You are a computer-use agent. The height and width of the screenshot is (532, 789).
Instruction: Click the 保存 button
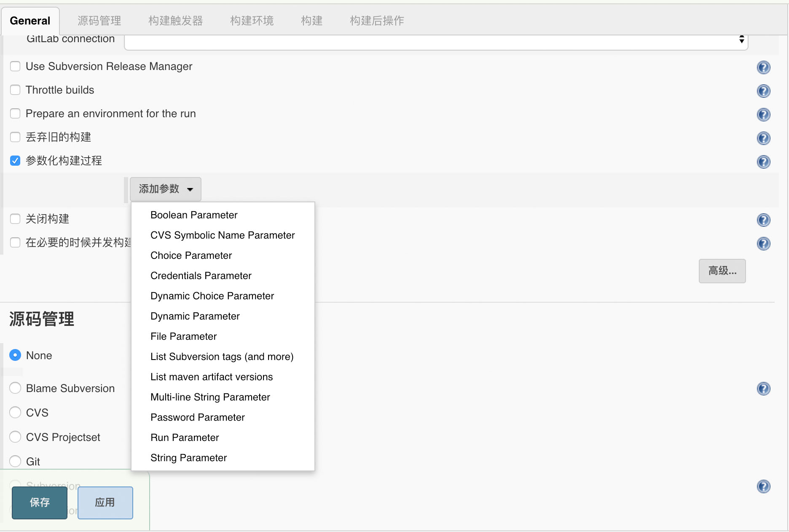pos(40,502)
